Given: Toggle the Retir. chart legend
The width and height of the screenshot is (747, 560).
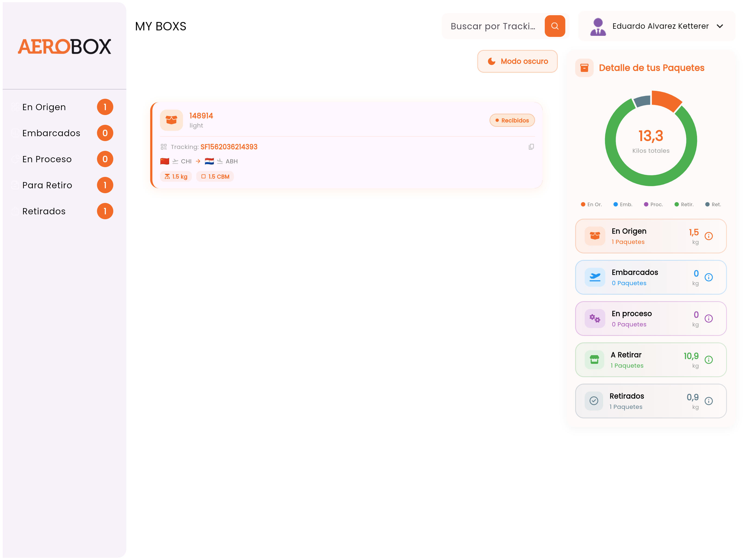Looking at the screenshot, I should pyautogui.click(x=683, y=204).
